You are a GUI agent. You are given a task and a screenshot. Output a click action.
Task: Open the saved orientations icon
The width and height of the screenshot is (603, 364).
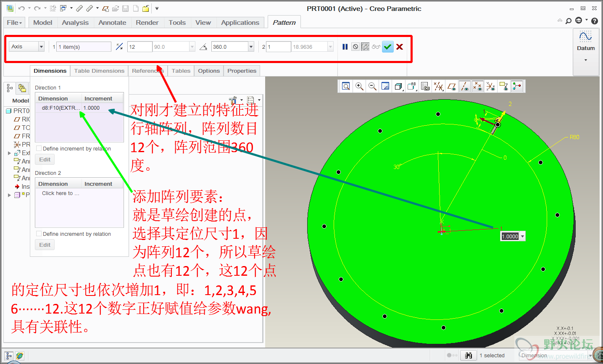[x=412, y=86]
